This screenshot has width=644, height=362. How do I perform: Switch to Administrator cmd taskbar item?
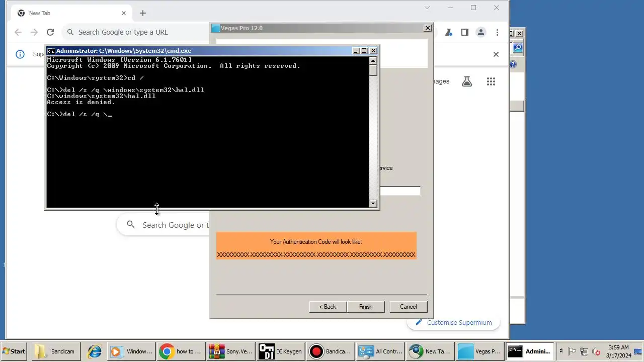point(529,351)
